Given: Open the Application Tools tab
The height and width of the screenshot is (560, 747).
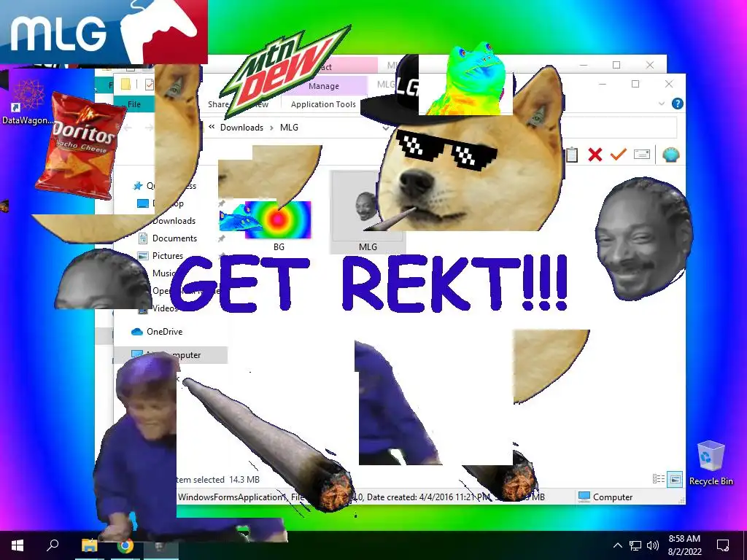Looking at the screenshot, I should (x=323, y=104).
